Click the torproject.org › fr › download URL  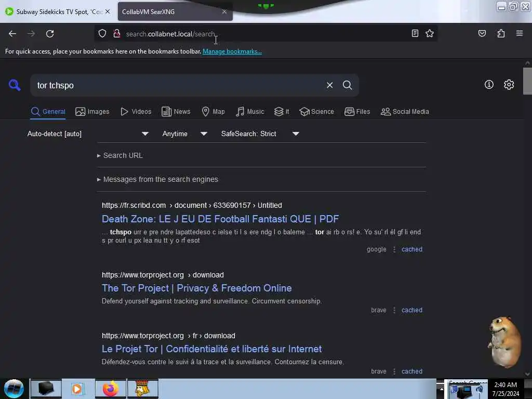pos(168,336)
